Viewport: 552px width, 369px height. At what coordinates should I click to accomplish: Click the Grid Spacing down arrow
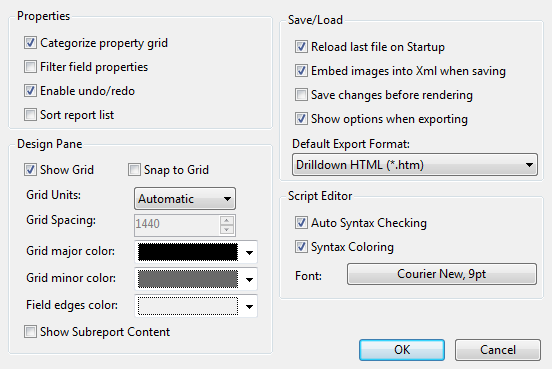coord(227,230)
